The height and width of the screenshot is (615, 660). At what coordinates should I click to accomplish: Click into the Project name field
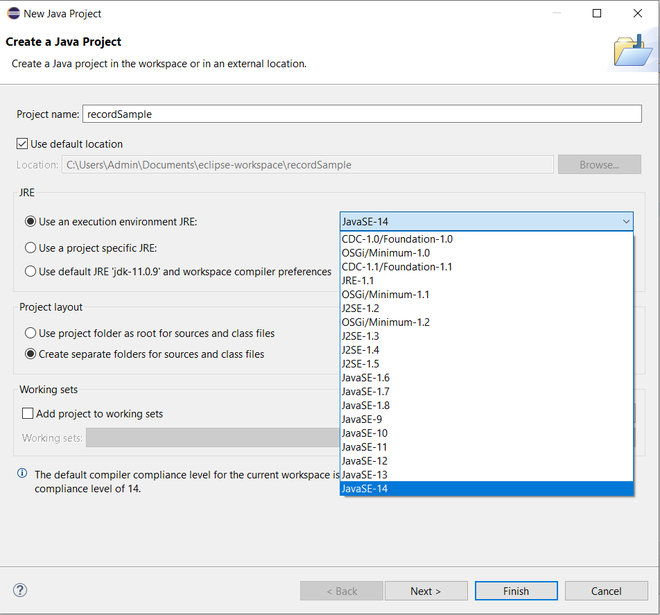(362, 114)
